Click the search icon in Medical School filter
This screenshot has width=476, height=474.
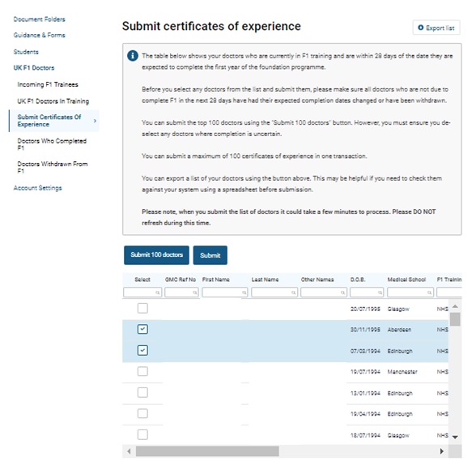click(x=429, y=293)
